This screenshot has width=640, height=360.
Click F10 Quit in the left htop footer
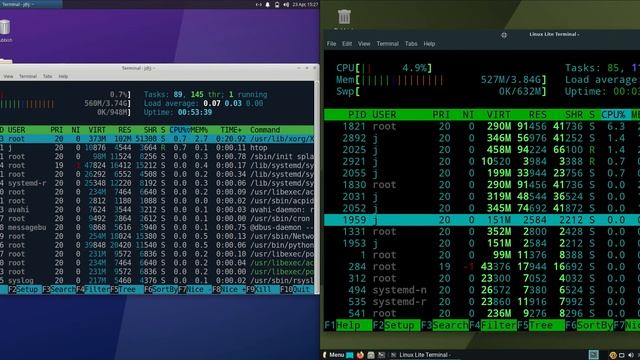pyautogui.click(x=297, y=289)
